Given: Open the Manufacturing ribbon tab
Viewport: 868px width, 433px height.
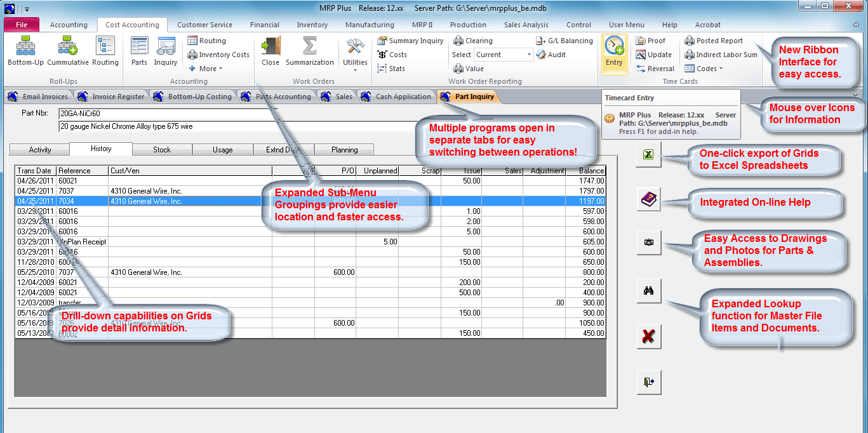Looking at the screenshot, I should [370, 25].
